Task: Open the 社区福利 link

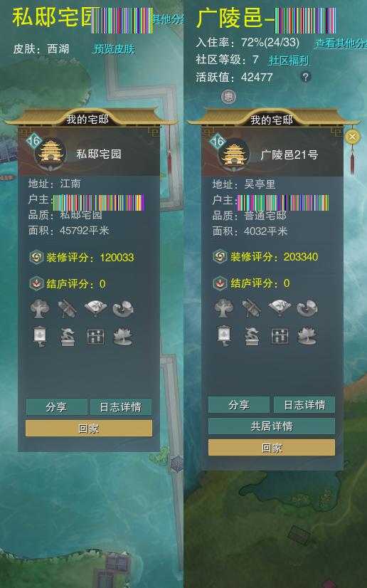Action: (x=289, y=60)
